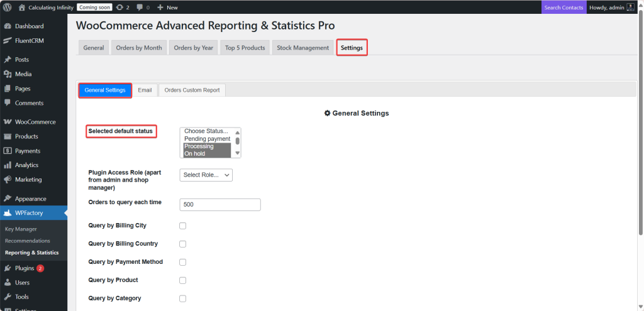
Task: Click the Plugins update count badge
Action: (40, 268)
